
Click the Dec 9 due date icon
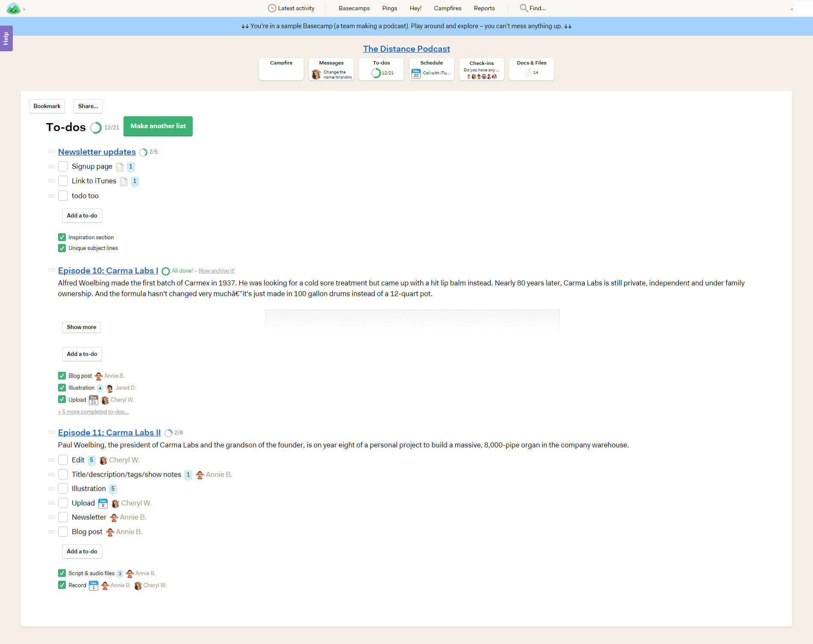click(x=103, y=503)
